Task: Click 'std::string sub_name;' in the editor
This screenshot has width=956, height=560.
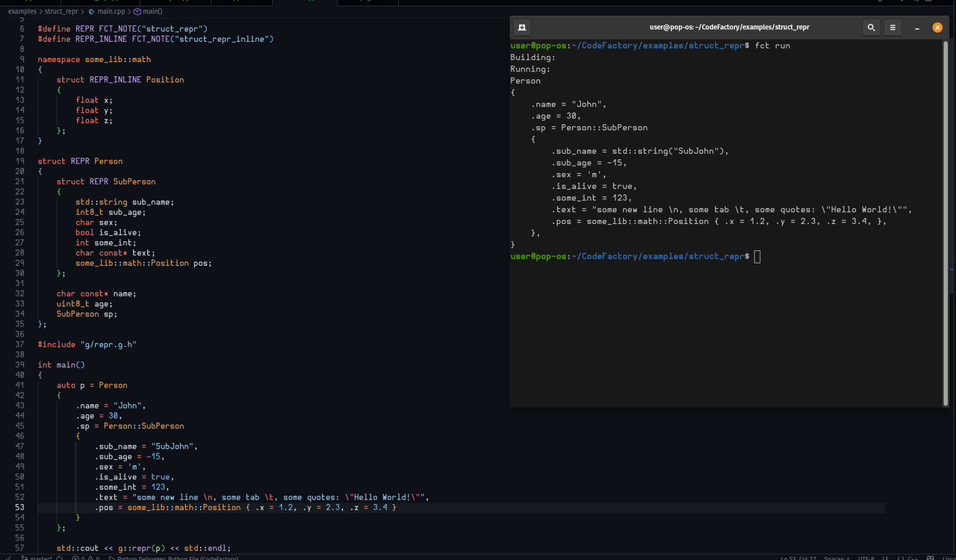Action: tap(125, 202)
